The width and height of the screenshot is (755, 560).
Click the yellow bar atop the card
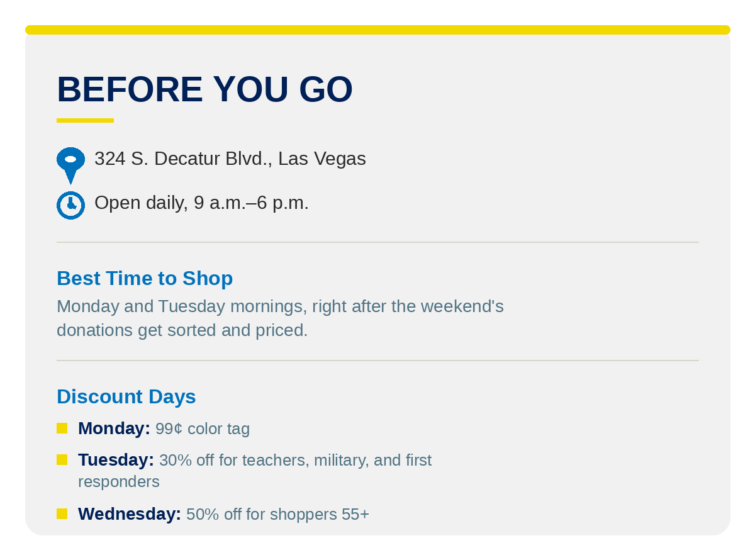tap(377, 30)
